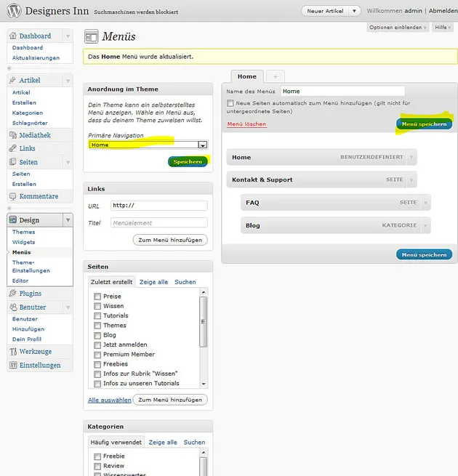Open Theme-Einstellungen in sidebar

(x=31, y=267)
